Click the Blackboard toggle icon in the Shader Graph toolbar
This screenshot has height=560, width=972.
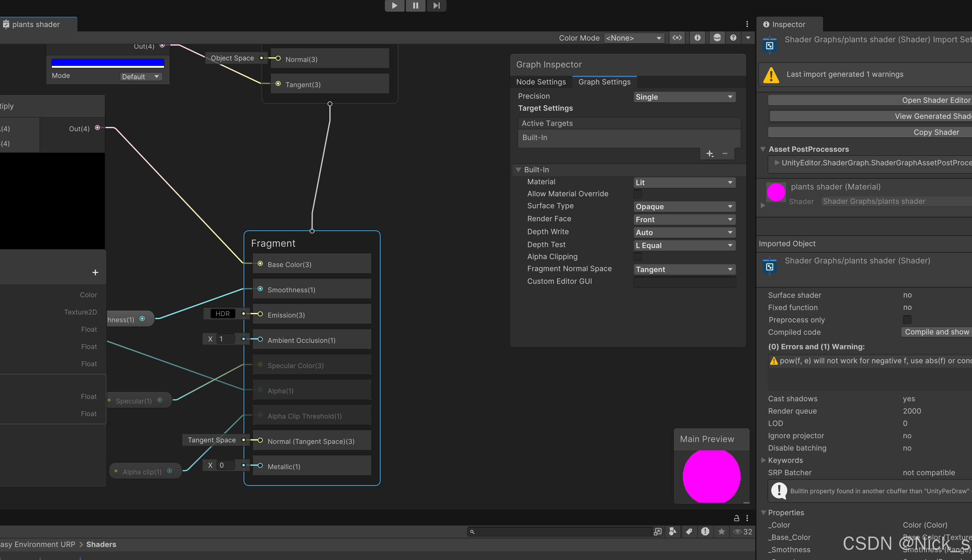pos(677,38)
